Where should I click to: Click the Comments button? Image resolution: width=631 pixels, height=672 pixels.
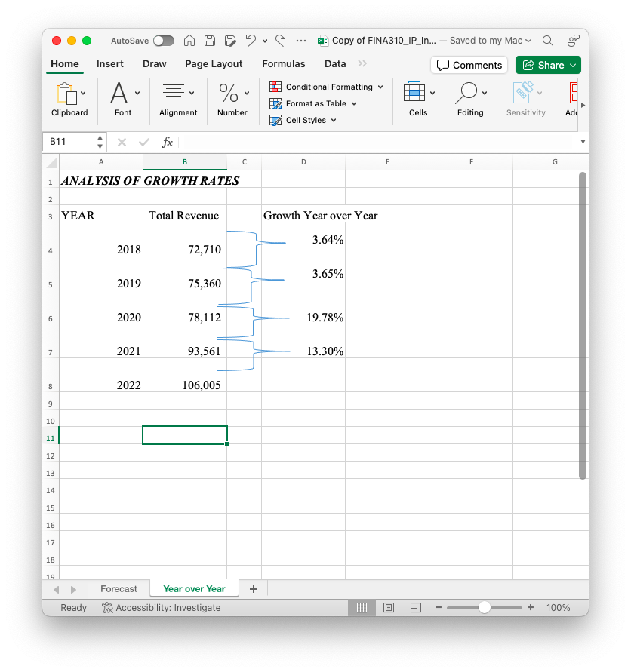[x=469, y=65]
